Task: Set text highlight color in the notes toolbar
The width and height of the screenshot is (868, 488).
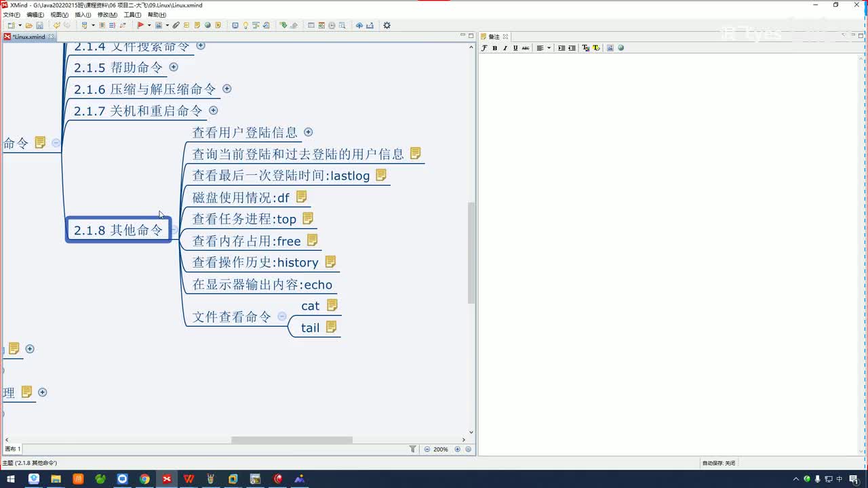Action: (x=596, y=48)
